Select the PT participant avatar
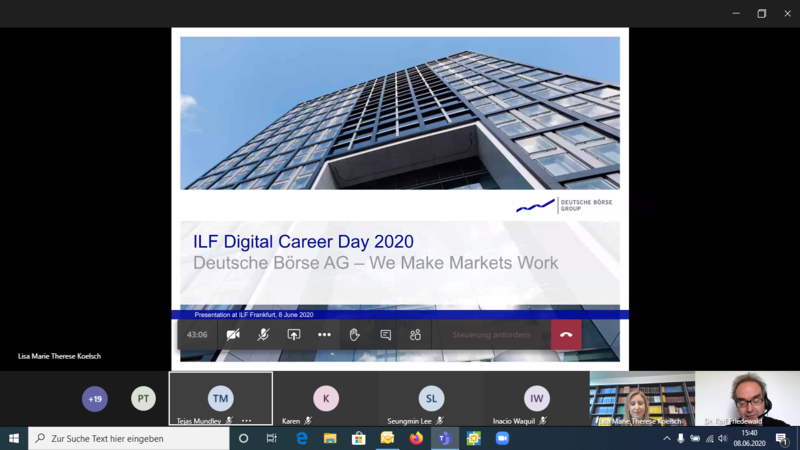 143,398
